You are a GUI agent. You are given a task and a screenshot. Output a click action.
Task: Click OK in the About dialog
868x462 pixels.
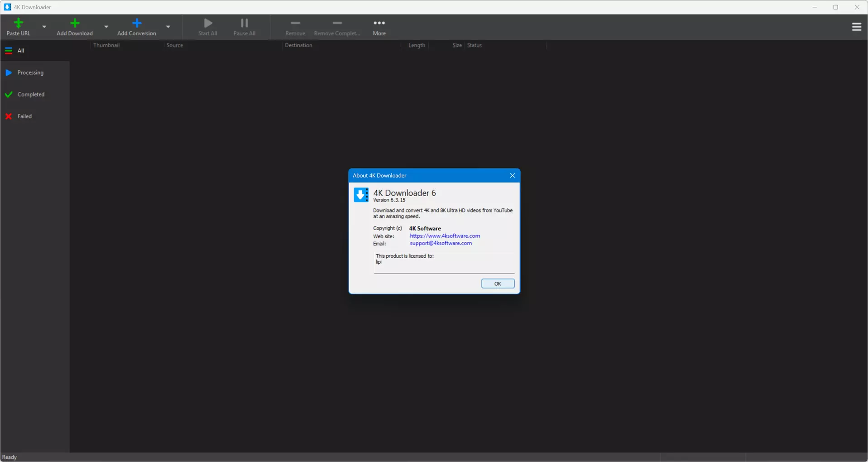tap(498, 284)
